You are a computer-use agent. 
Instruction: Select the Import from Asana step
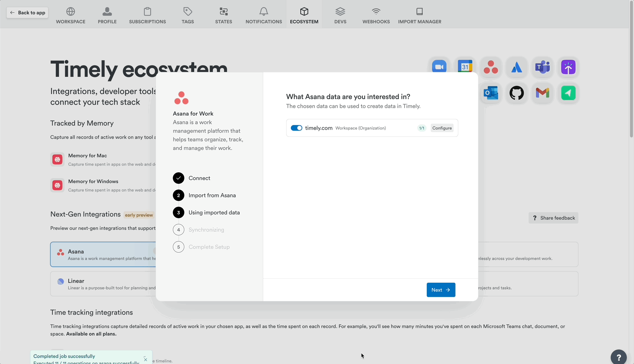(212, 195)
